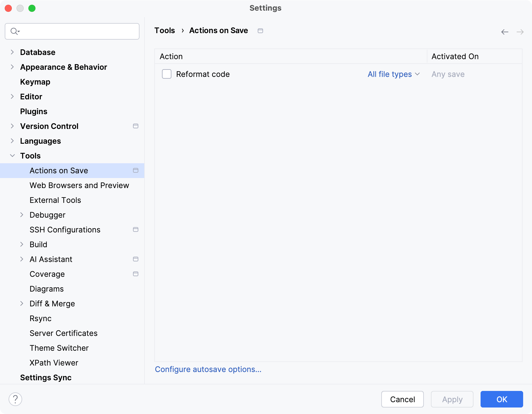
Task: Collapse the Tools section
Action: tap(12, 156)
